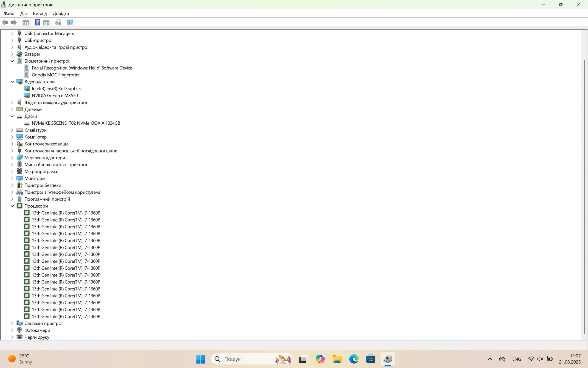Image resolution: width=588 pixels, height=368 pixels.
Task: Click the Вхідні та вихідні аудіопристрої label
Action: pos(56,103)
